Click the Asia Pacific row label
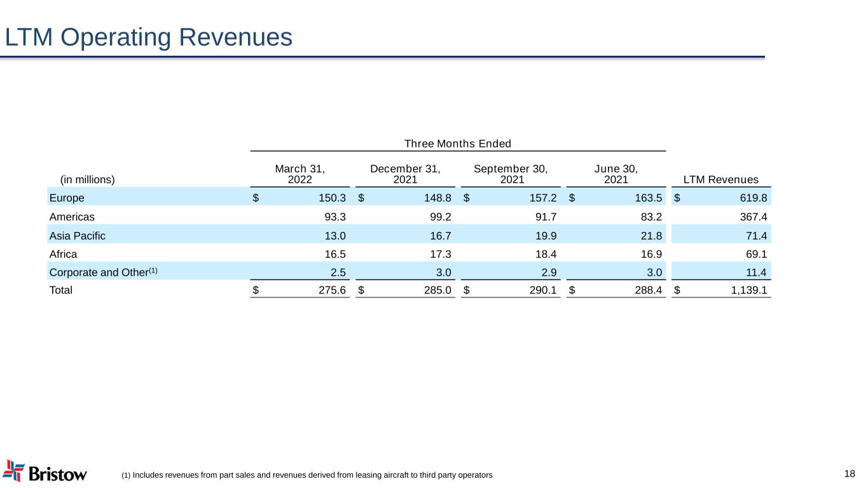Viewport: 868px width, 488px height. click(78, 236)
